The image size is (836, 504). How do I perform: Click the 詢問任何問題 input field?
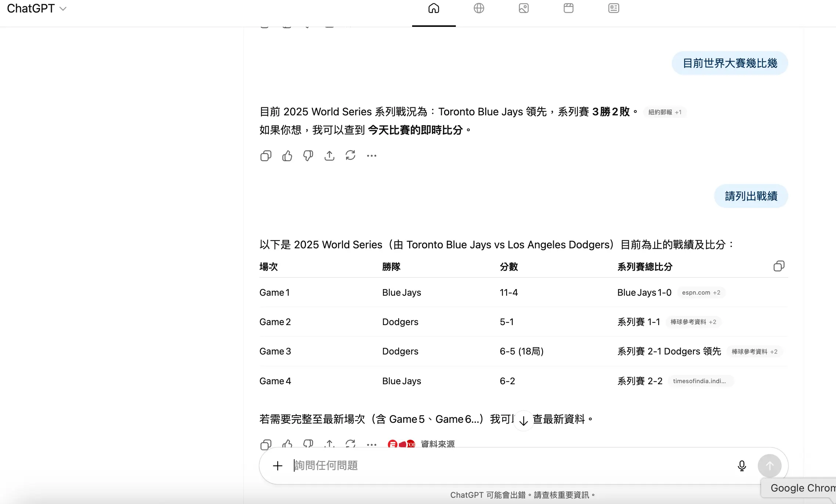click(x=404, y=465)
